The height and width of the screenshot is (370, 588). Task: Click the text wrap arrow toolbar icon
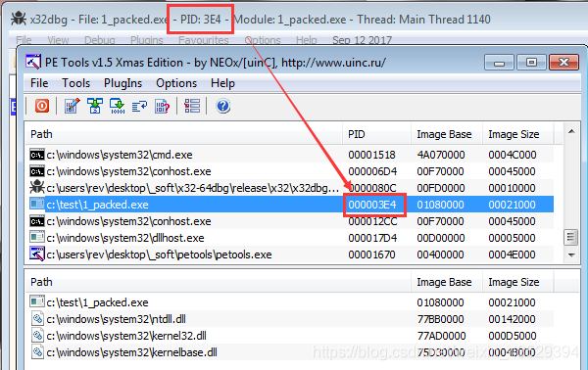pyautogui.click(x=139, y=107)
